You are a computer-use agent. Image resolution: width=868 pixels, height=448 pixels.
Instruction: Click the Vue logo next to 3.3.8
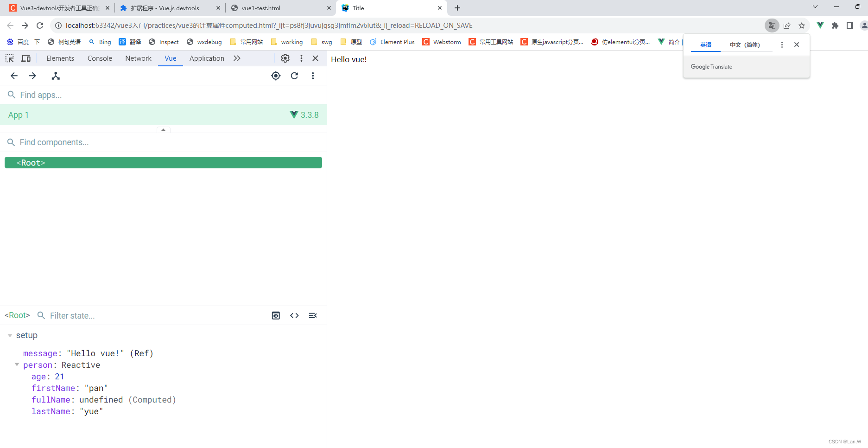pyautogui.click(x=292, y=115)
